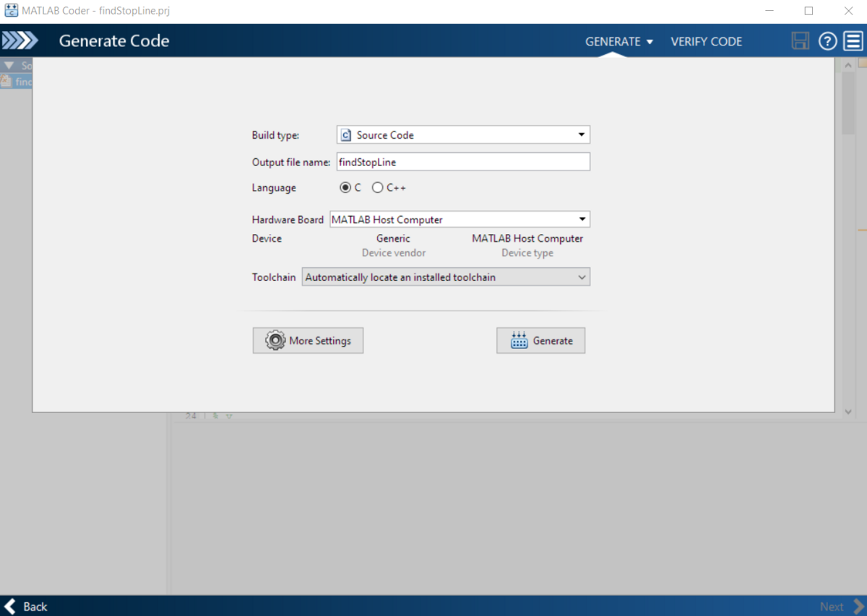The height and width of the screenshot is (616, 867).
Task: Open the GENERATE dropdown tab
Action: pos(618,42)
